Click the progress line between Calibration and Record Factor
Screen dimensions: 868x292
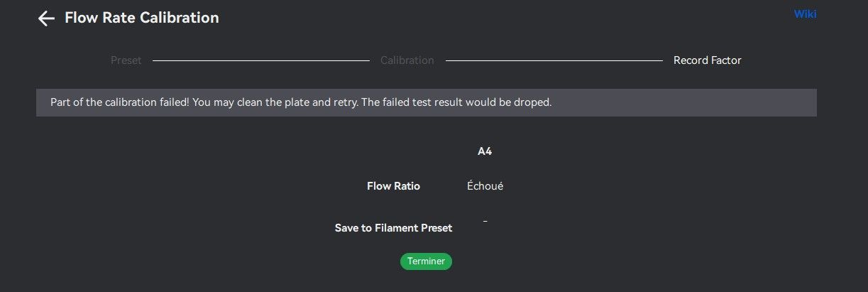coord(554,60)
